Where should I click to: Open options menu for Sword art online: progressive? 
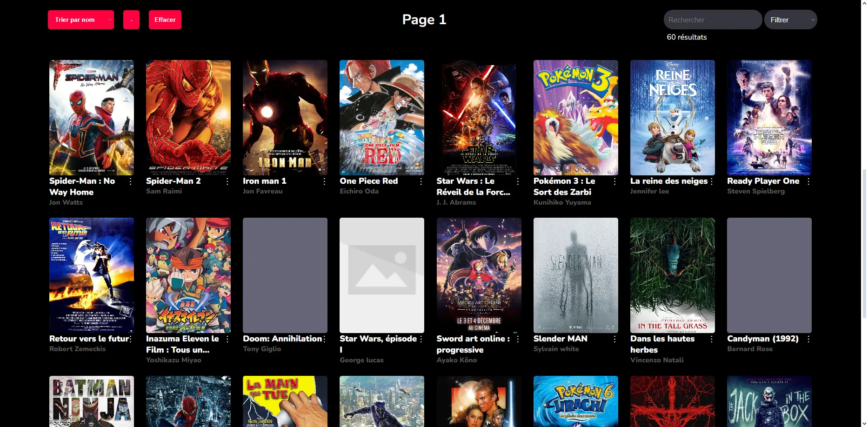pyautogui.click(x=518, y=339)
